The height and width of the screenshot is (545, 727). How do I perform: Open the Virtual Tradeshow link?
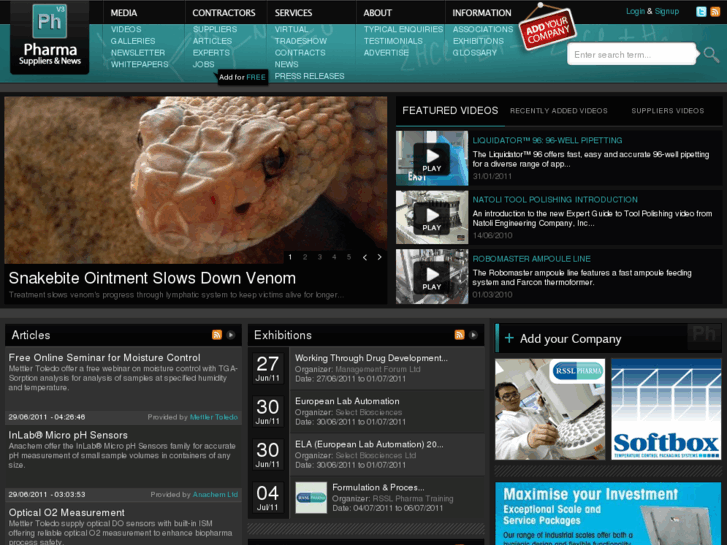point(300,35)
